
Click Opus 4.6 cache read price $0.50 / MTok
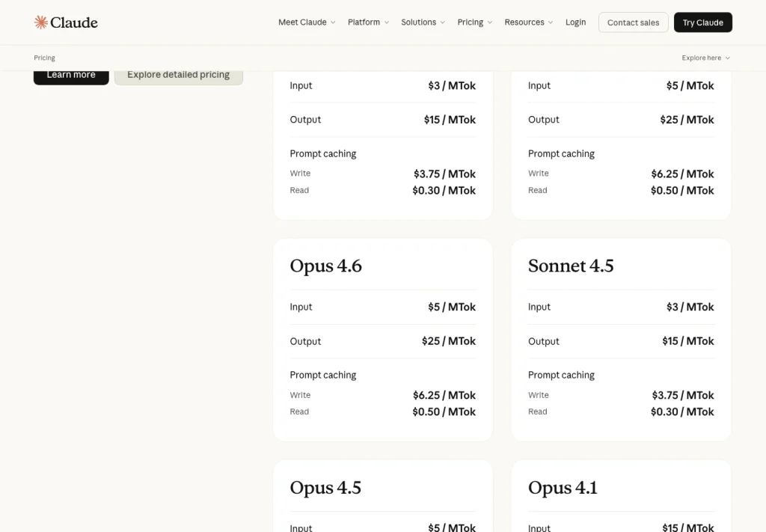tap(444, 412)
